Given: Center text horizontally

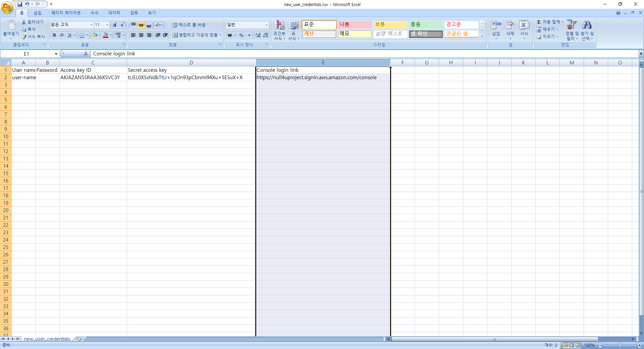Looking at the screenshot, I should click(141, 35).
